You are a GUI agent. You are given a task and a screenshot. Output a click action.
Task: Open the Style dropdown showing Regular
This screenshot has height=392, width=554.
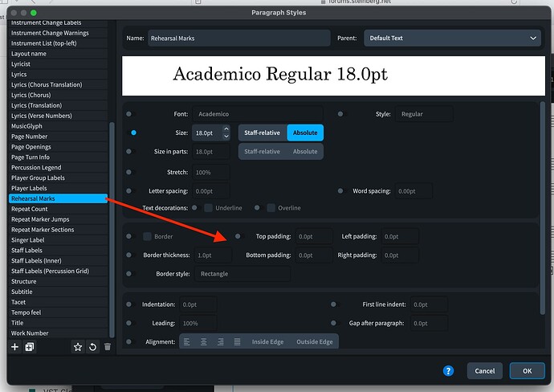click(424, 114)
